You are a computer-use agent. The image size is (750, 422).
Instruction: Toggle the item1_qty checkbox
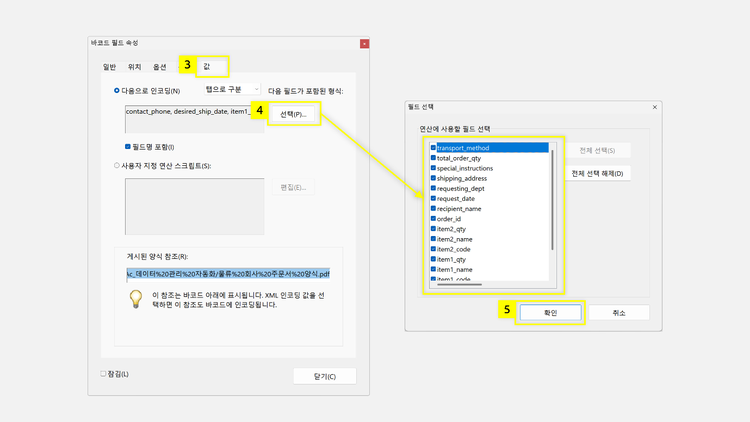pos(433,259)
